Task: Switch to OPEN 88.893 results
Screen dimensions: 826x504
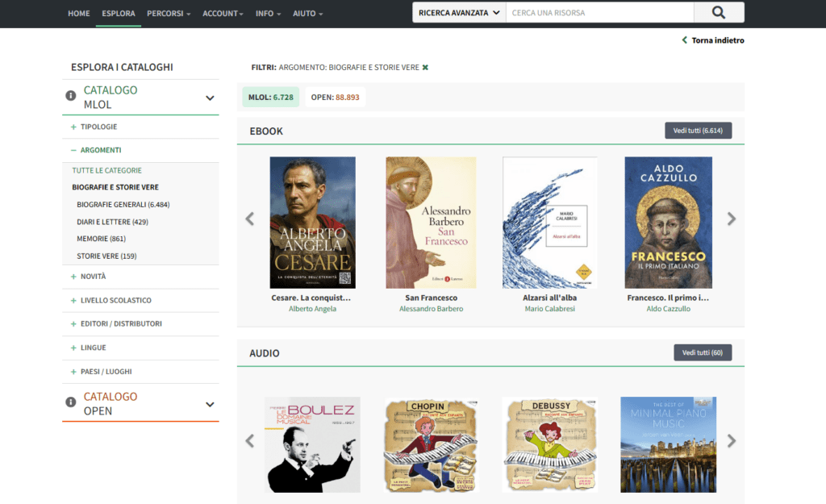Action: (335, 97)
